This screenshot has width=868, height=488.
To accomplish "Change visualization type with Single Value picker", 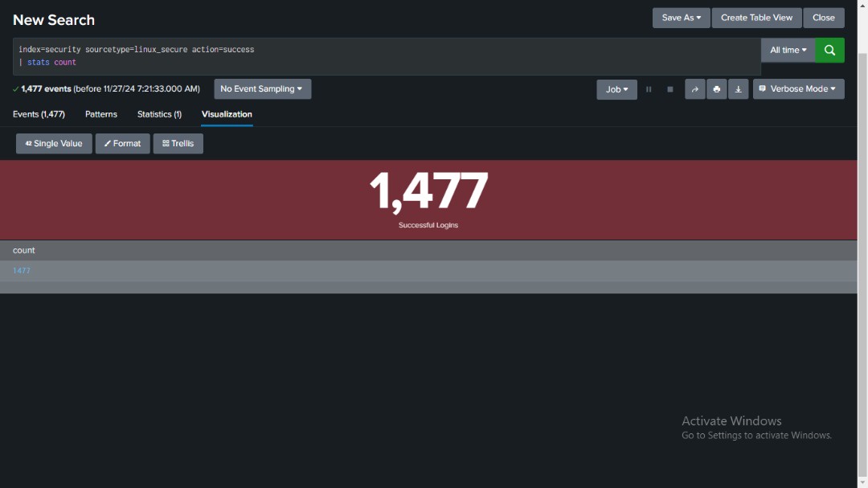I will tap(54, 143).
